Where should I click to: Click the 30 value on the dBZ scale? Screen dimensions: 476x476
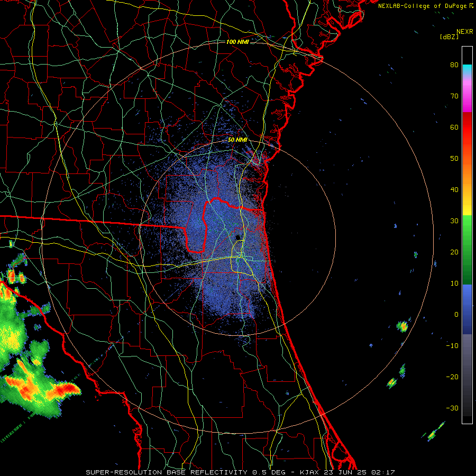pos(454,221)
